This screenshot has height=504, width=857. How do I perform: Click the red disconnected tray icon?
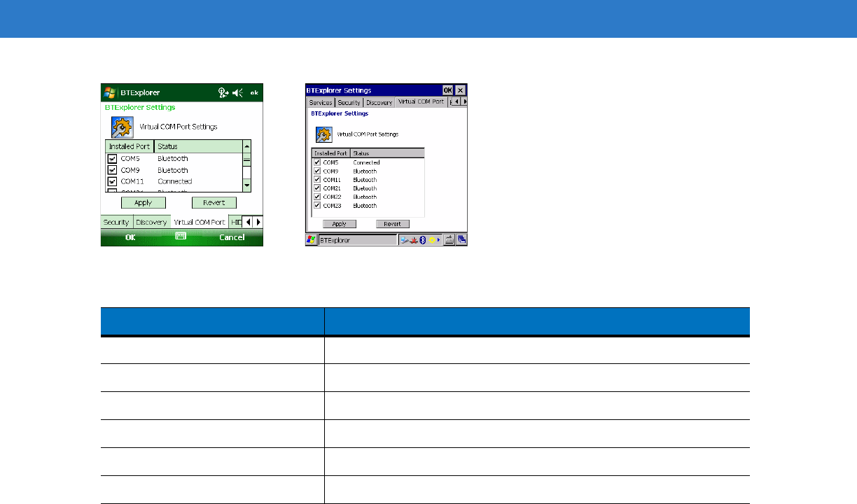(414, 240)
